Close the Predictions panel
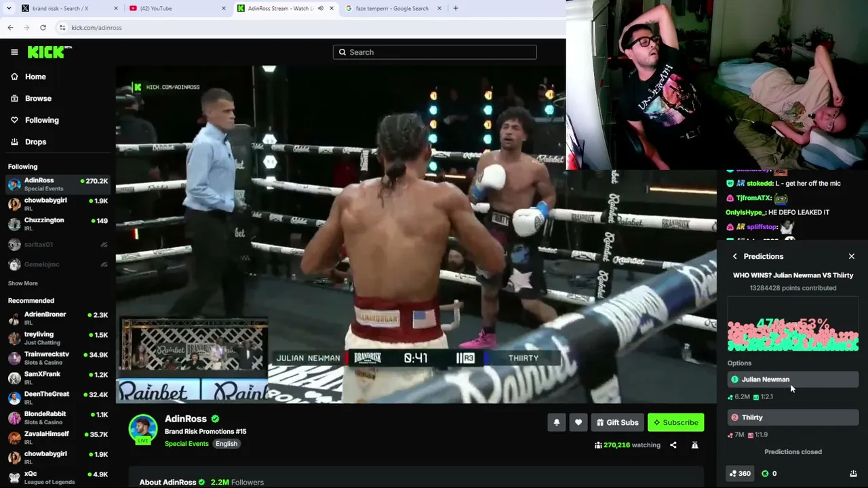Image resolution: width=868 pixels, height=488 pixels. click(852, 256)
